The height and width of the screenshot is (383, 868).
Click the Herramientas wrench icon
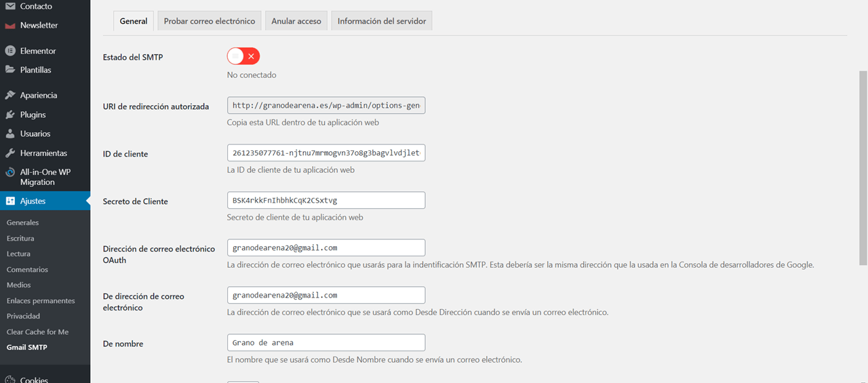[10, 153]
